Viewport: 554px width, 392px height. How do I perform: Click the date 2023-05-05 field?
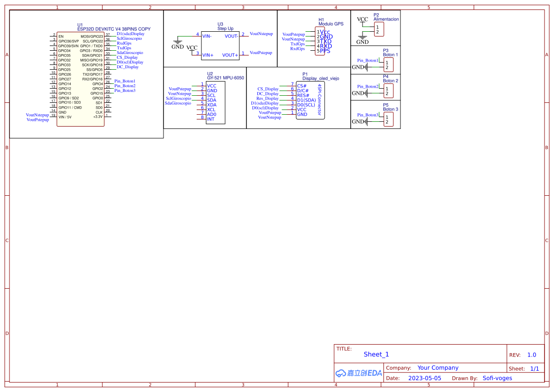[x=424, y=378]
